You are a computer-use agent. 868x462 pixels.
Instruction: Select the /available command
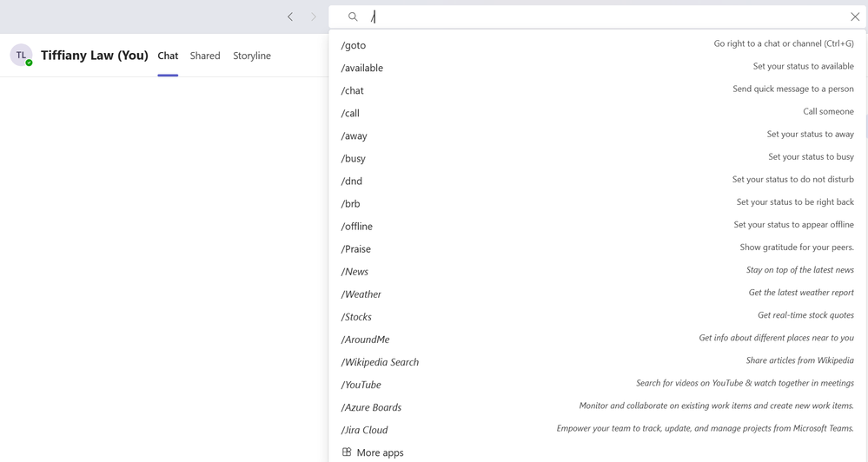[598, 68]
